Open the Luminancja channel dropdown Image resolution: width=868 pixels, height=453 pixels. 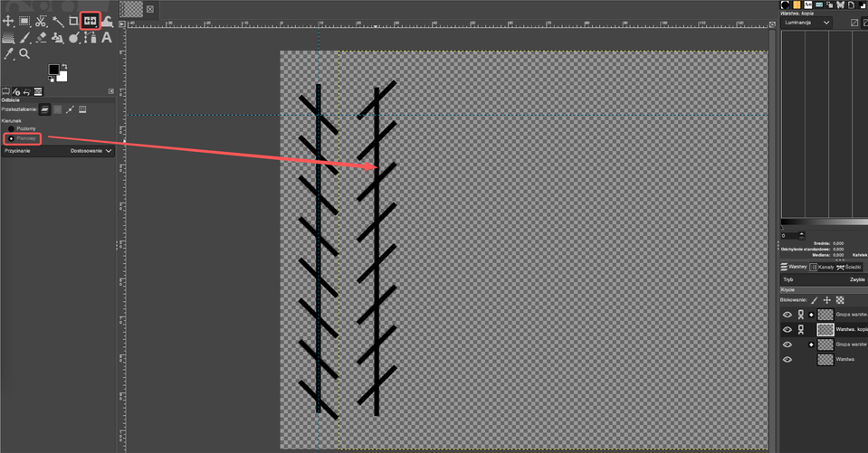807,23
